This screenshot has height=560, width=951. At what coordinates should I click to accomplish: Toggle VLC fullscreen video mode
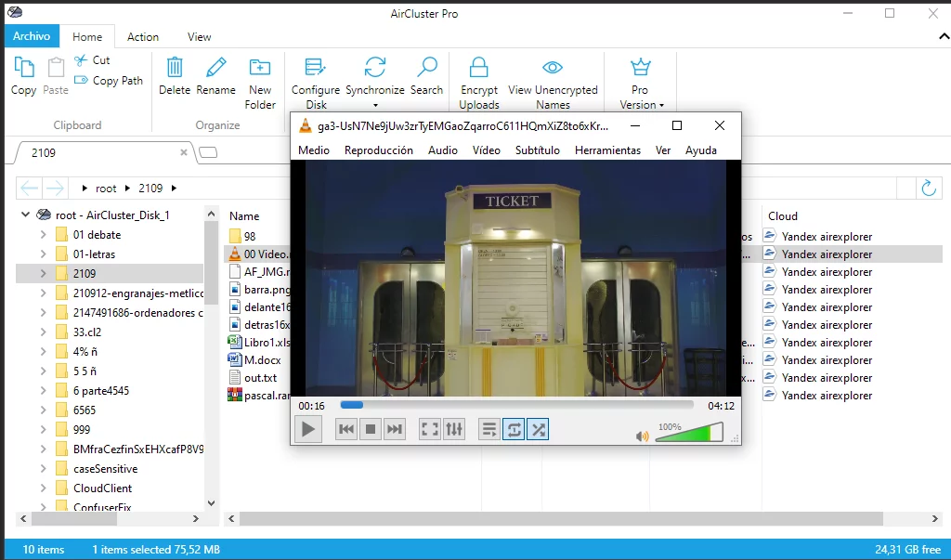pyautogui.click(x=429, y=429)
